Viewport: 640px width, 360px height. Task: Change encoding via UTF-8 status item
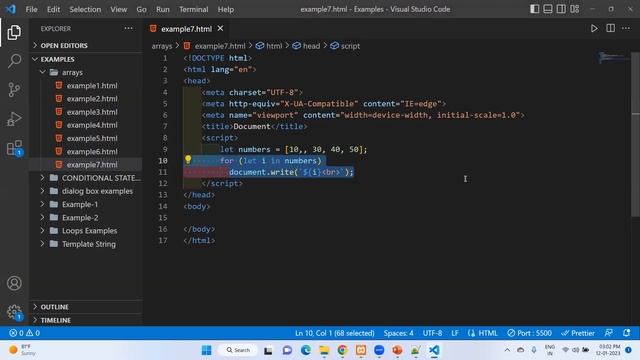(432, 333)
